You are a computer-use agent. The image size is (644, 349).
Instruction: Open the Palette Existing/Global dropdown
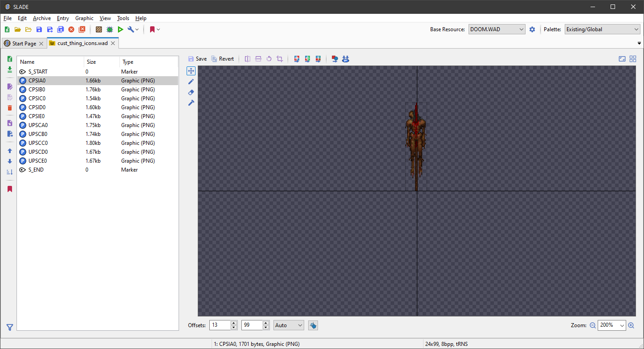tap(603, 29)
